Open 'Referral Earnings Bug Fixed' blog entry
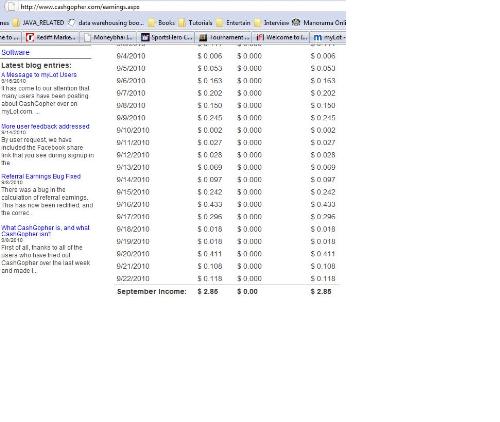Screen dimensions: 500x422 41,176
